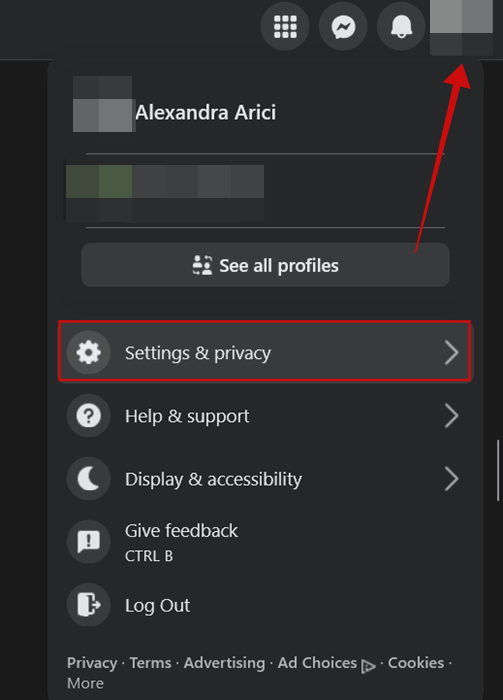Click the Help question mark icon
Viewport: 503px width, 700px height.
coord(88,416)
